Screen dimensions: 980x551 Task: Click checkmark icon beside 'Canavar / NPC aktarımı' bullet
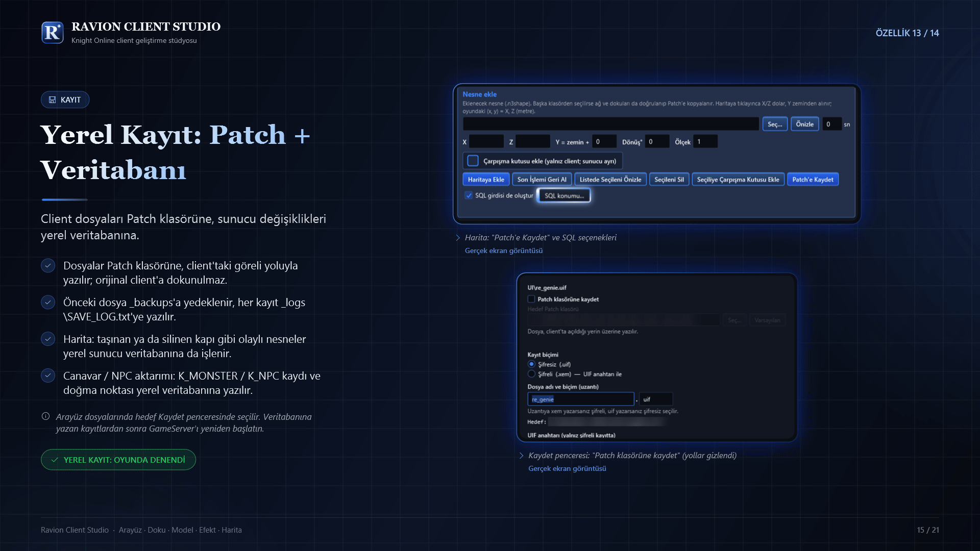click(x=48, y=375)
